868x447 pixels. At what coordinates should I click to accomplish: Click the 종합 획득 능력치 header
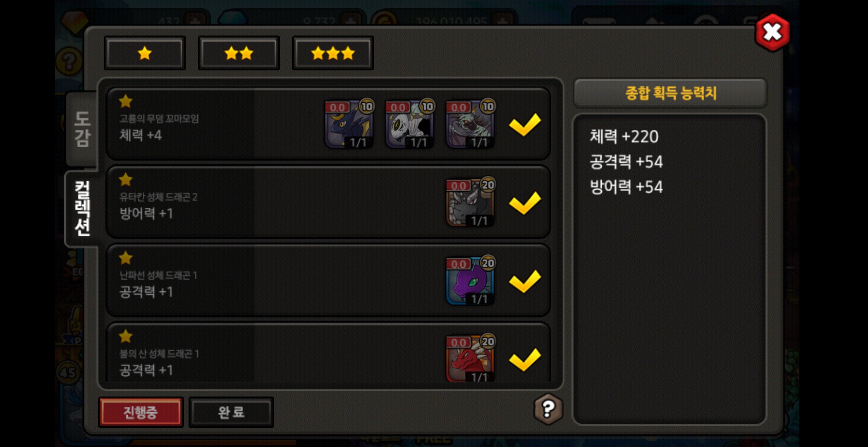(670, 93)
